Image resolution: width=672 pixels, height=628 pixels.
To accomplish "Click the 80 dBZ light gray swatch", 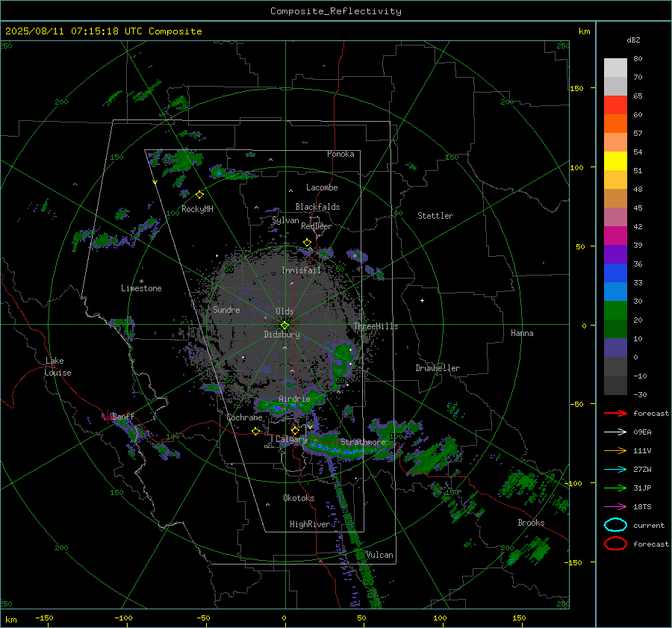I will (615, 67).
